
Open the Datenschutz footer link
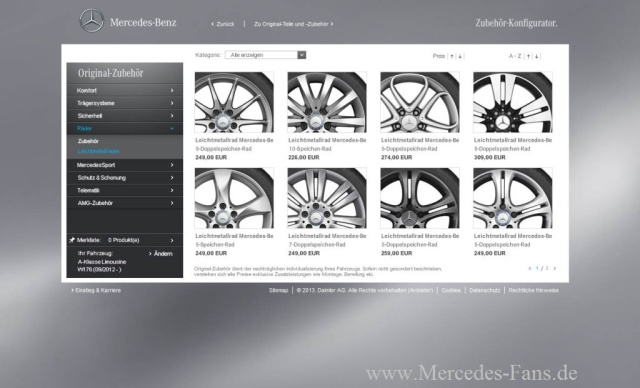(484, 290)
